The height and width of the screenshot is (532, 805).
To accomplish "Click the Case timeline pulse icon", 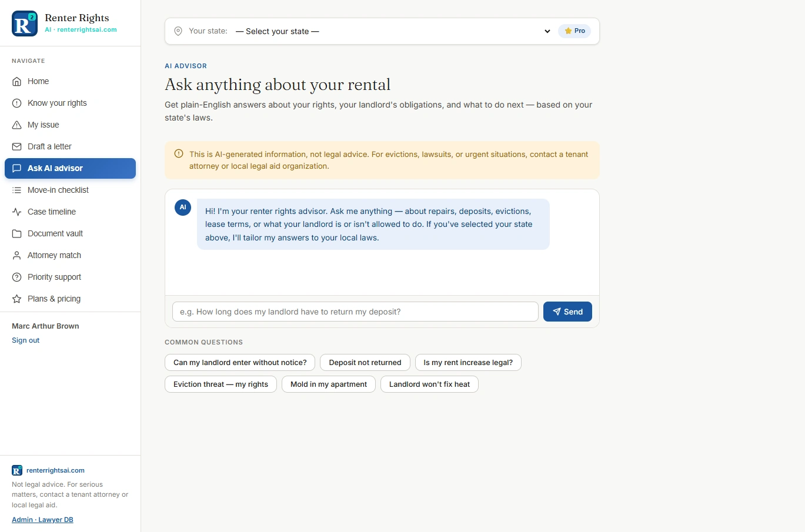I will (17, 212).
